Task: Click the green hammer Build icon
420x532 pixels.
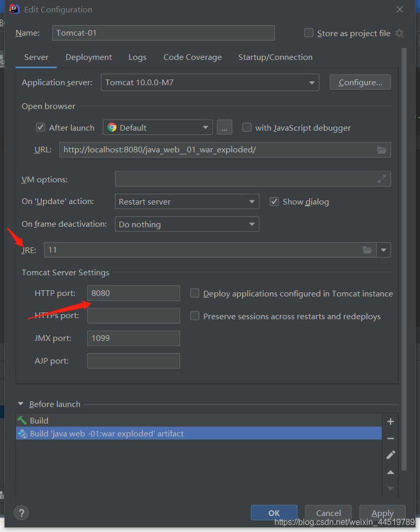Action: coord(22,420)
